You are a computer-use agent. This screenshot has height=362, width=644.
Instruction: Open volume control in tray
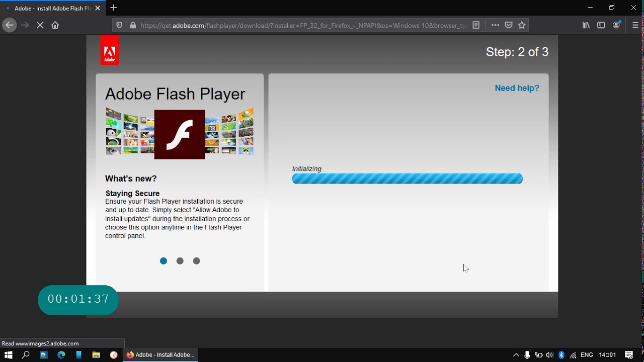549,355
